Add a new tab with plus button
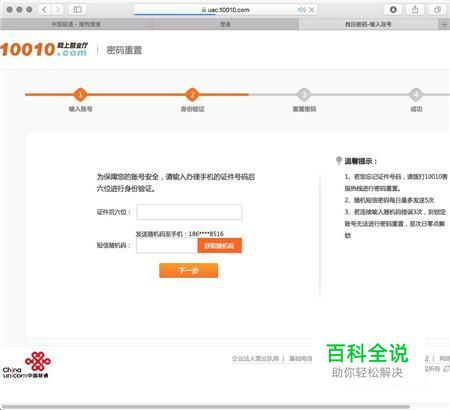This screenshot has width=450, height=410. pyautogui.click(x=444, y=24)
